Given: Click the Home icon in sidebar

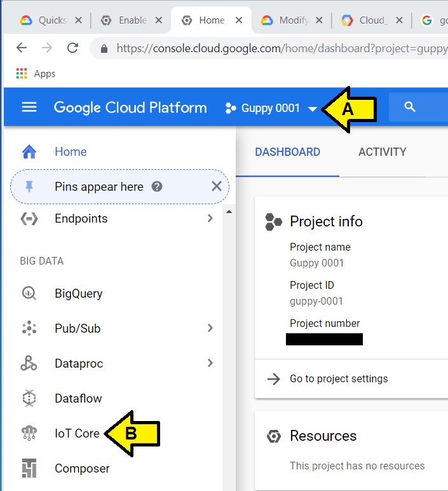Looking at the screenshot, I should point(29,152).
